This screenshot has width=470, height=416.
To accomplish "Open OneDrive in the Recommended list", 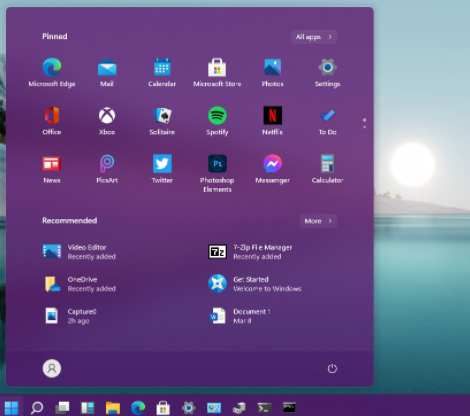I will (79, 284).
